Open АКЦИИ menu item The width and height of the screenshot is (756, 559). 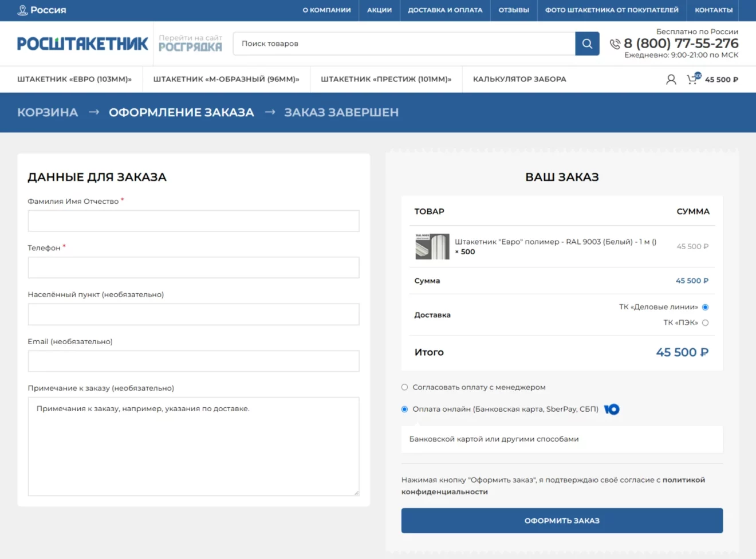point(379,10)
